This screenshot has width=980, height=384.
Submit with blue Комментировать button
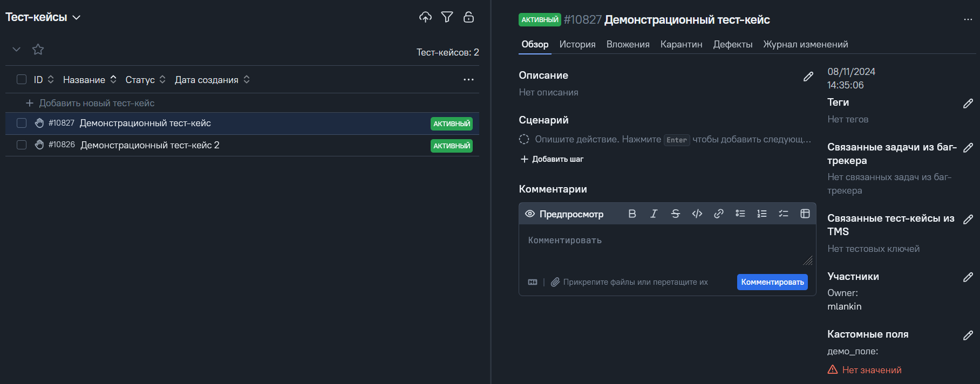click(x=772, y=282)
